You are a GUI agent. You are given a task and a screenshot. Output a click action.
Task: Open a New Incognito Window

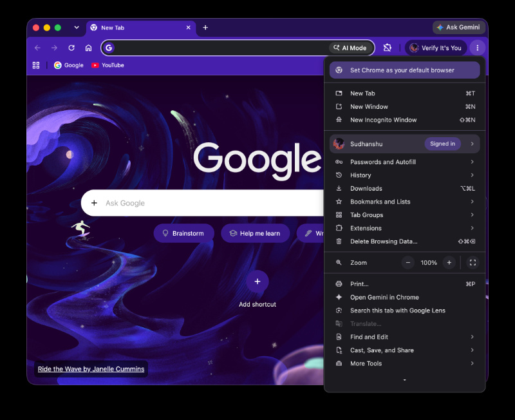click(405, 120)
